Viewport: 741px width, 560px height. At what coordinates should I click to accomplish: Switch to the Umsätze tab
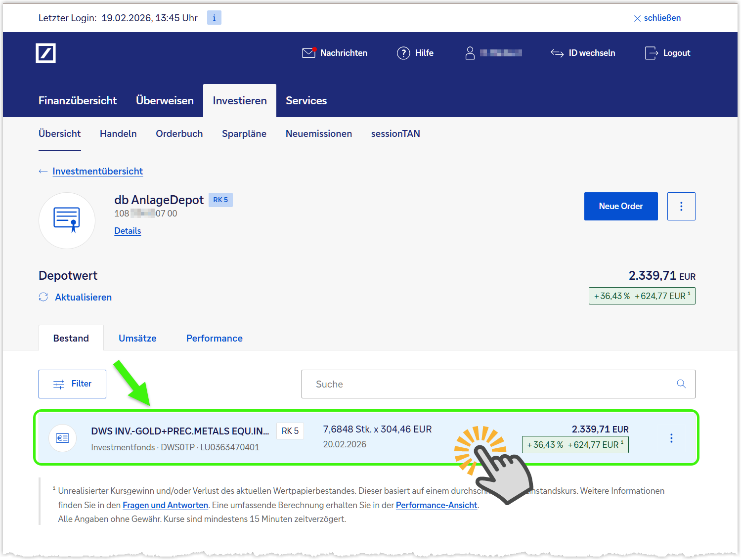(x=137, y=338)
